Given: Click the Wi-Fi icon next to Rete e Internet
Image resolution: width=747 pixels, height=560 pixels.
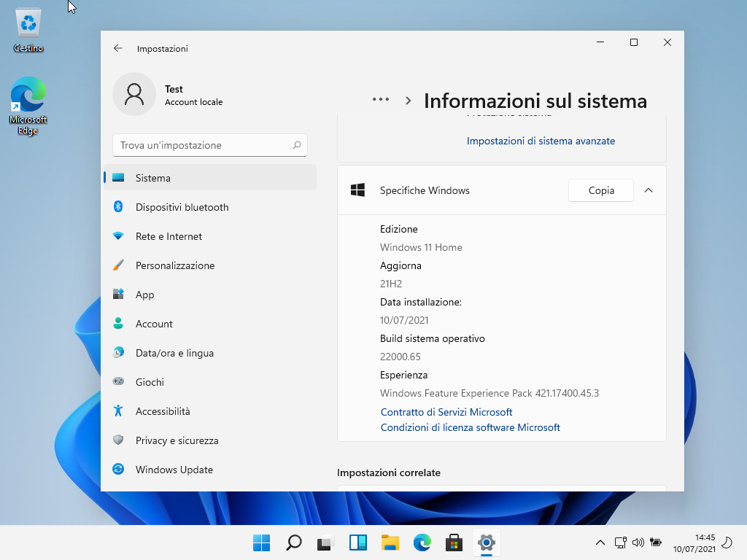Looking at the screenshot, I should coord(118,236).
